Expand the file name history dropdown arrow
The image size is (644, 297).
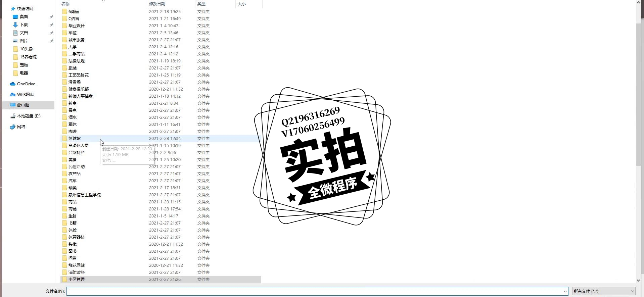[565, 291]
